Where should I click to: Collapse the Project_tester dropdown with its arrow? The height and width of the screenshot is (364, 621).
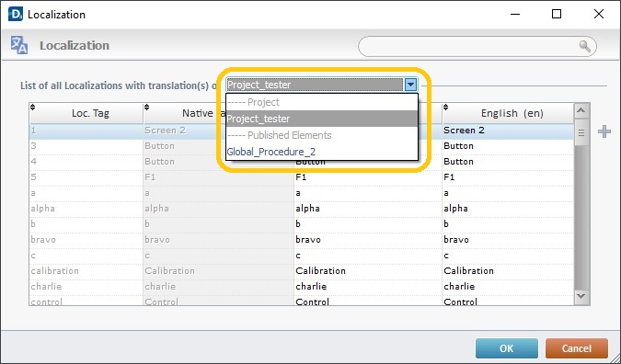410,85
